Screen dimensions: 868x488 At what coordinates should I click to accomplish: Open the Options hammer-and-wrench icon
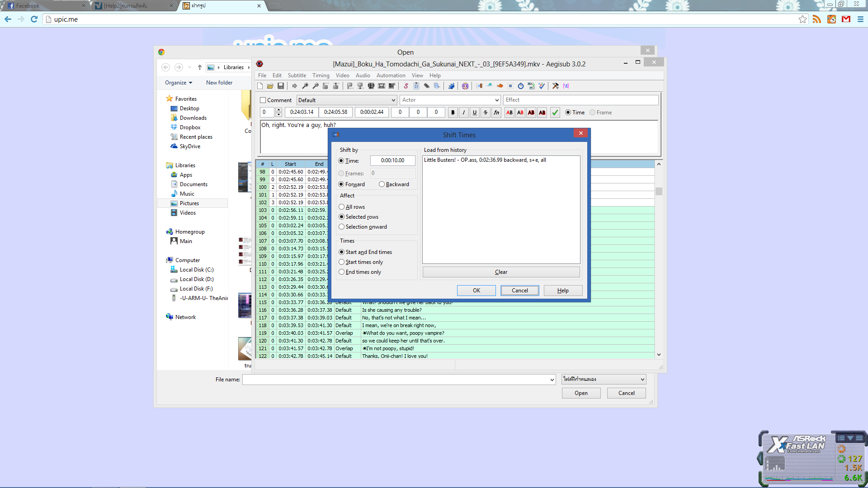point(556,86)
